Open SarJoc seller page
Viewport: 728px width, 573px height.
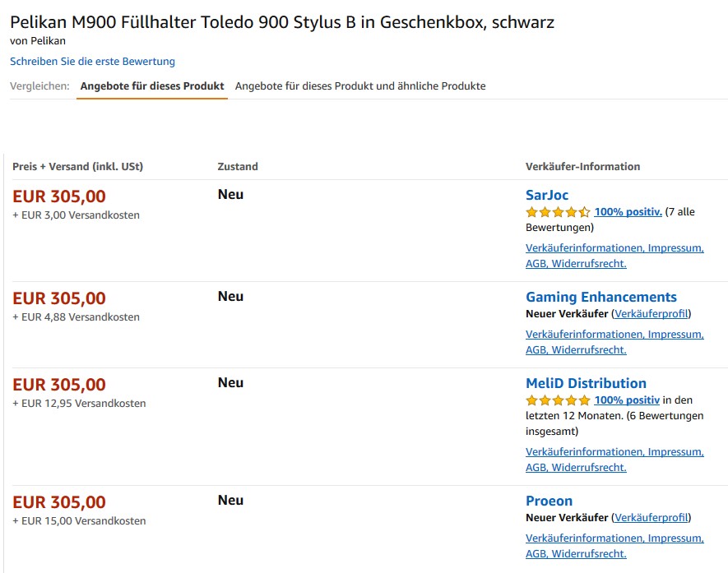click(547, 195)
